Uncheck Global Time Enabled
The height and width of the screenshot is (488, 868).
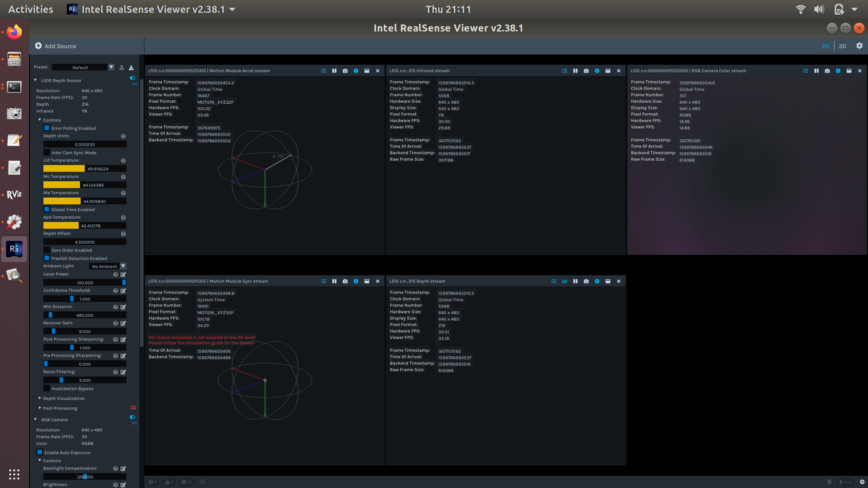47,209
